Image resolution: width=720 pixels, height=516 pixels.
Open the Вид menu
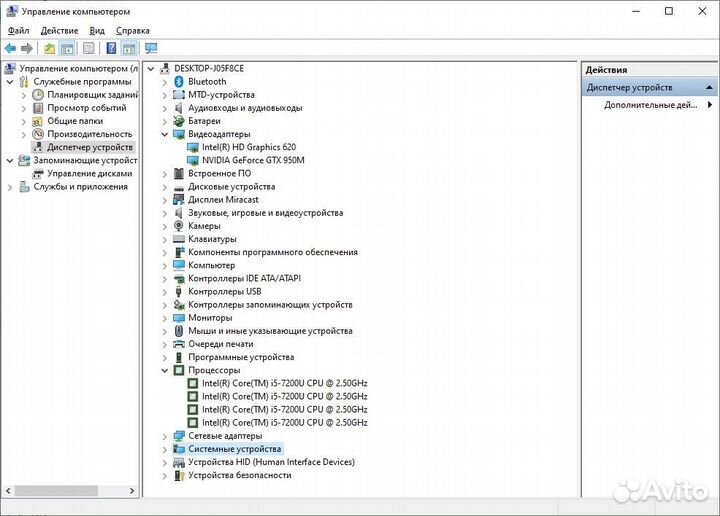[x=97, y=31]
